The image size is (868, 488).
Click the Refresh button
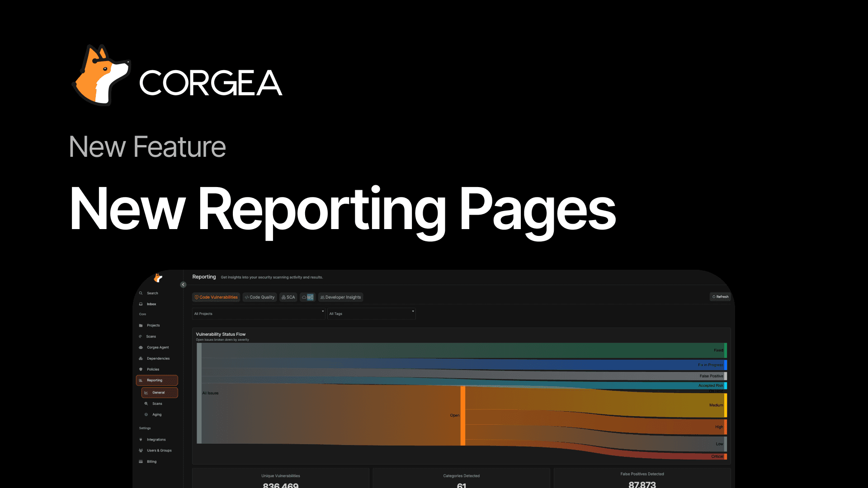tap(720, 296)
